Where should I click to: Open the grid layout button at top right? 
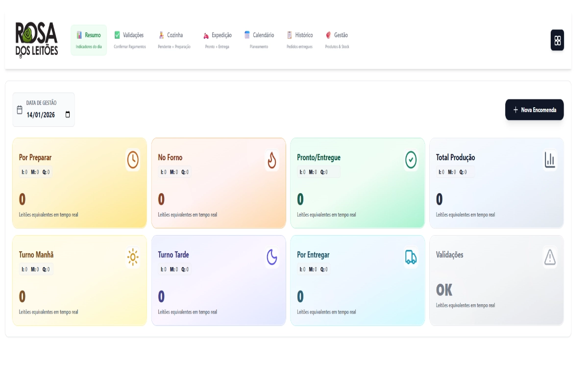pos(557,40)
